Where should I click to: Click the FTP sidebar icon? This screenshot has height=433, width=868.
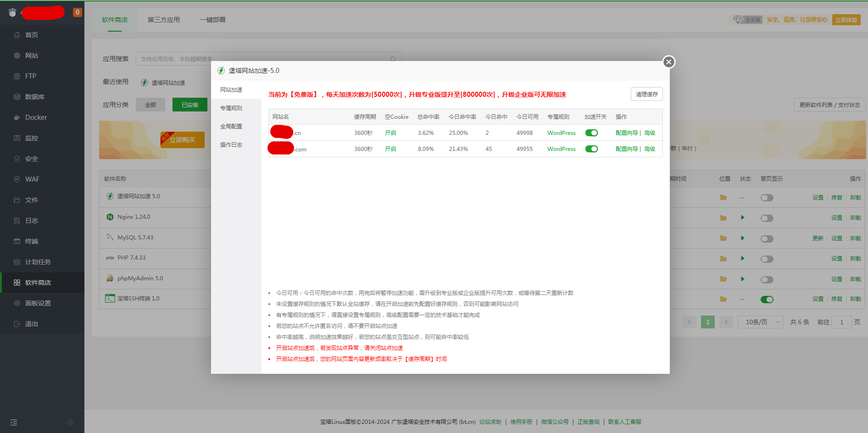tap(17, 76)
